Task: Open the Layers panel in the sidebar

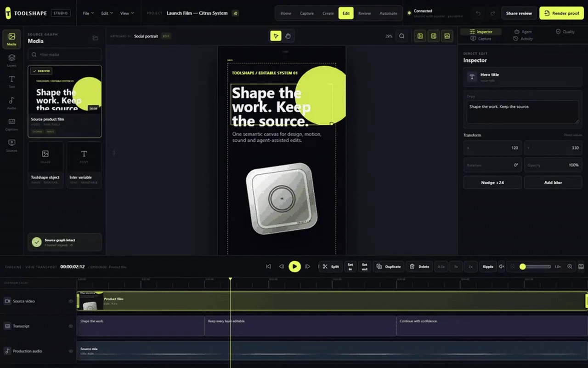Action: coord(11,60)
